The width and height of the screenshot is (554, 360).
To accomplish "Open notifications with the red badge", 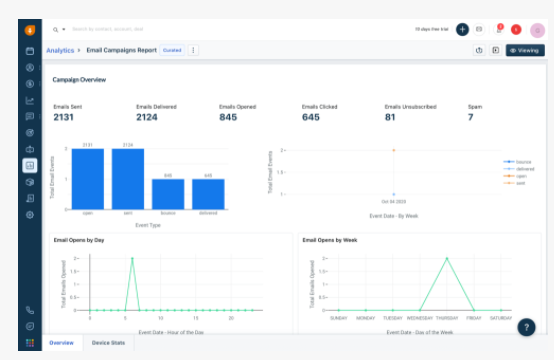I will click(x=499, y=29).
